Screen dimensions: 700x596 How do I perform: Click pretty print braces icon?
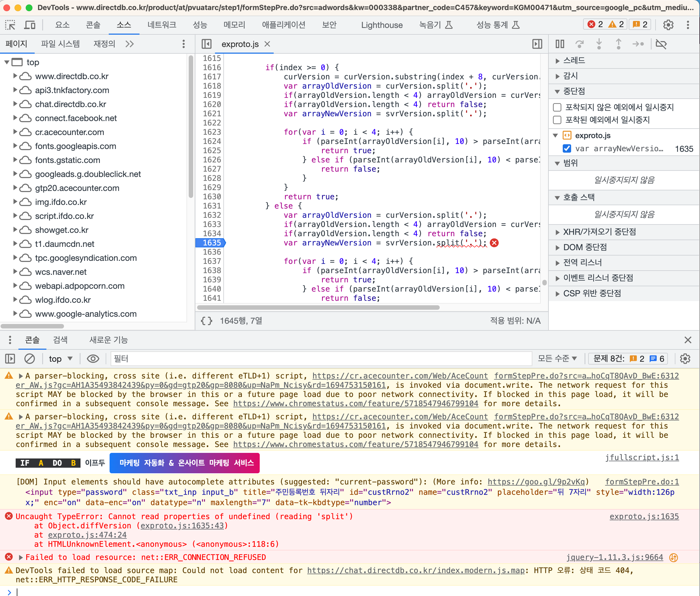coord(206,321)
